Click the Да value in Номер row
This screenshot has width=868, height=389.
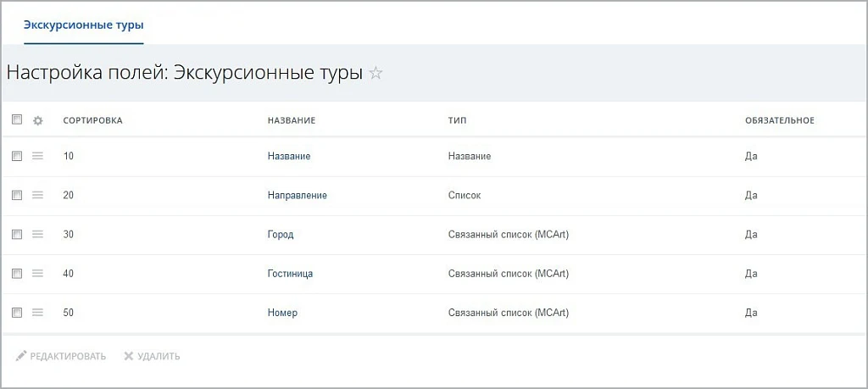[x=751, y=313]
